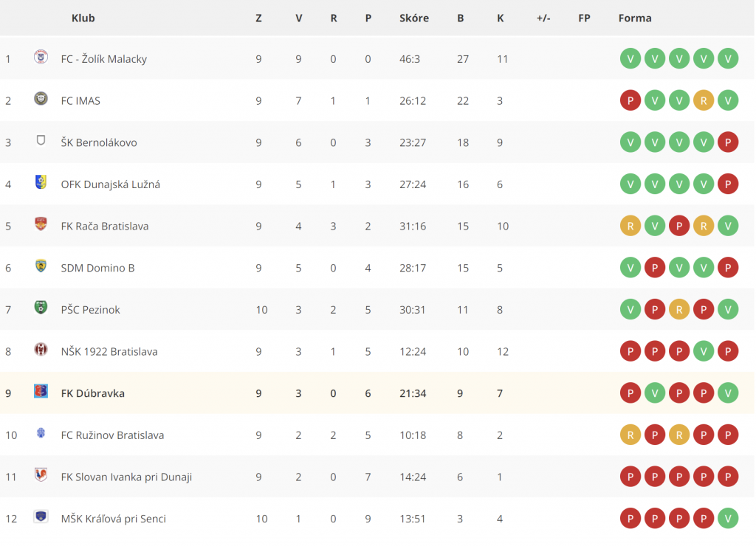The image size is (756, 546).
Task: Click the PŠC Pezinok green crest
Action: coord(41,308)
